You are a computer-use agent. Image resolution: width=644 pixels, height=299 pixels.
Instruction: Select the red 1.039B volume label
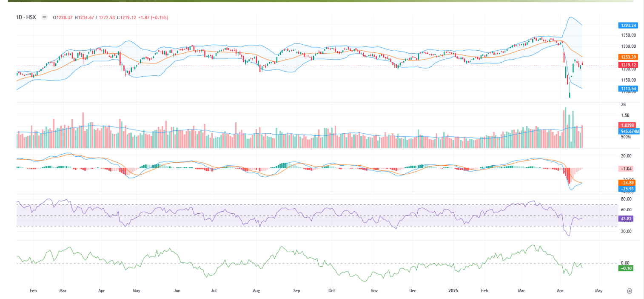point(627,126)
